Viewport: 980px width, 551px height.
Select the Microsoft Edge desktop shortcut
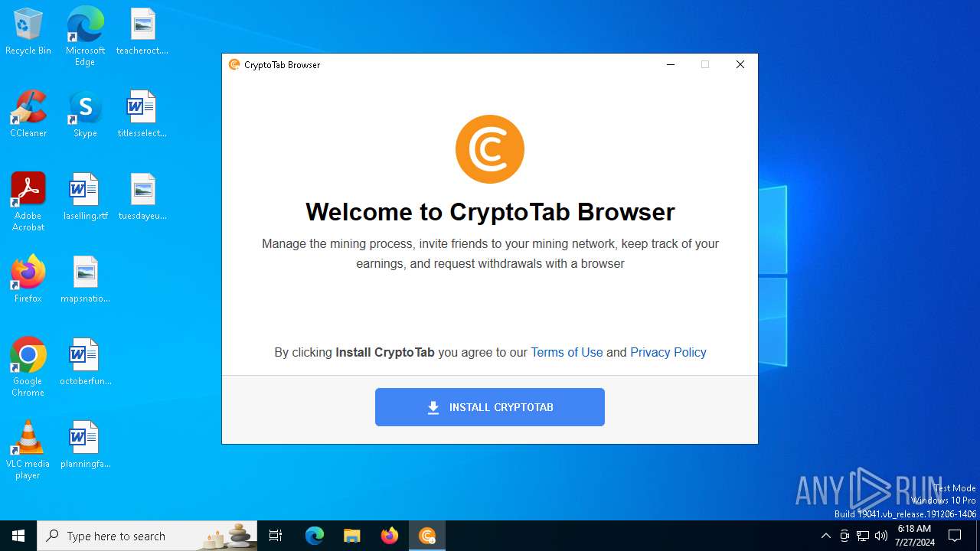coord(85,37)
